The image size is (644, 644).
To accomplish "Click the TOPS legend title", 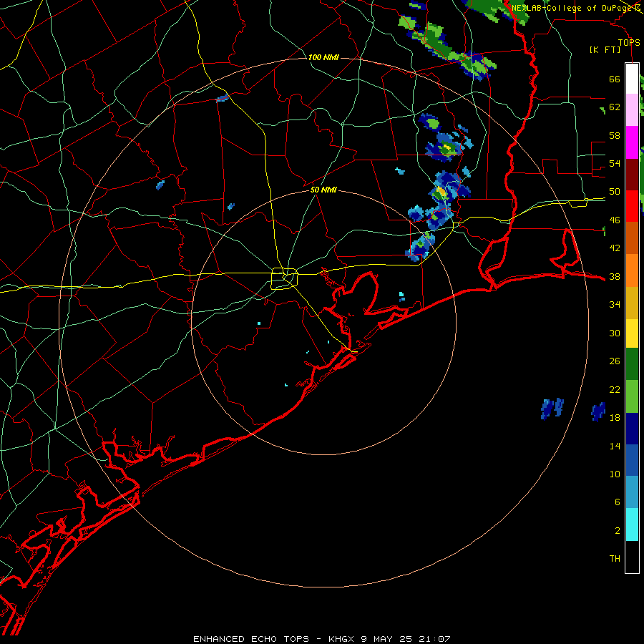I will tap(629, 43).
